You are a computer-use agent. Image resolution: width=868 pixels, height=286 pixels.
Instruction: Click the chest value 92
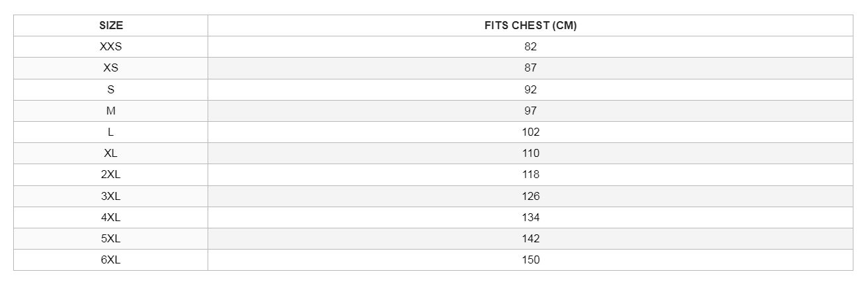tap(530, 89)
